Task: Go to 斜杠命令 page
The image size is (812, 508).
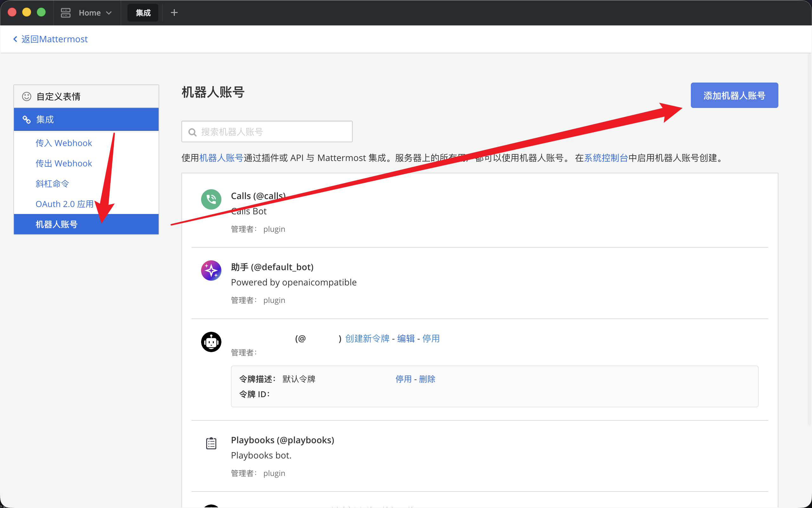Action: 52,184
